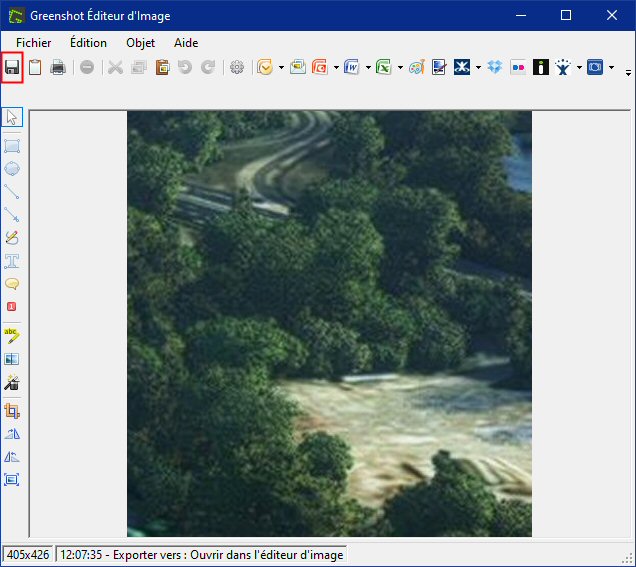Screen dimensions: 636x567
Task: Click the forest photo on the canvas
Action: tap(329, 324)
